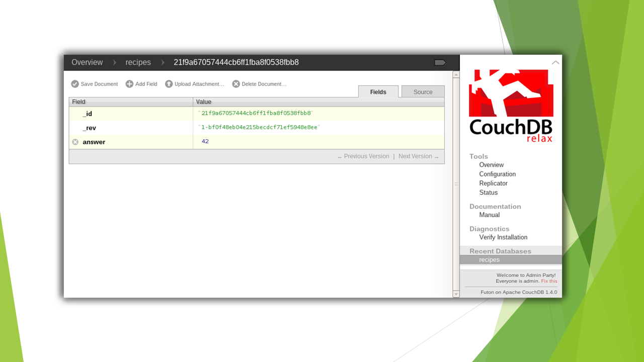Click the Add Field plus icon
The height and width of the screenshot is (362, 644).
(129, 84)
